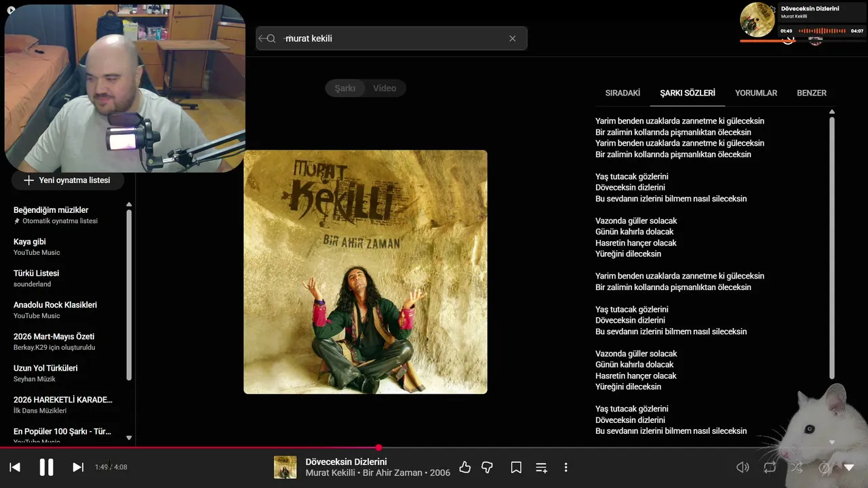Image resolution: width=868 pixels, height=488 pixels.
Task: Click the spinning disc art in overlay widget
Action: (x=757, y=20)
